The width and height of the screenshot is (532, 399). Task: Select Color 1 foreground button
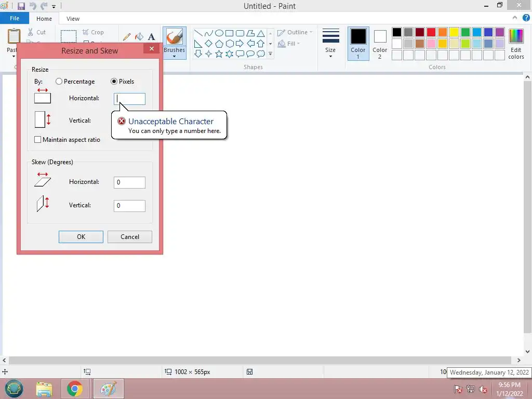point(358,44)
